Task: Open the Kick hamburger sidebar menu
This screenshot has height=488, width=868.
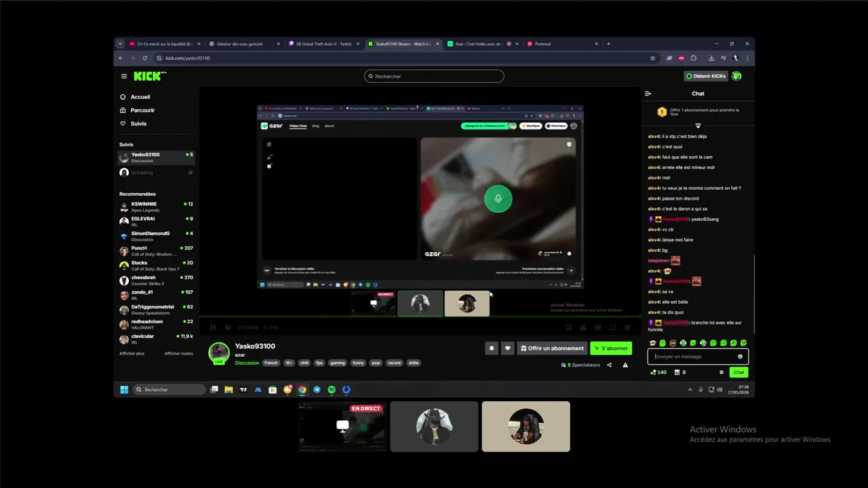Action: pyautogui.click(x=124, y=76)
